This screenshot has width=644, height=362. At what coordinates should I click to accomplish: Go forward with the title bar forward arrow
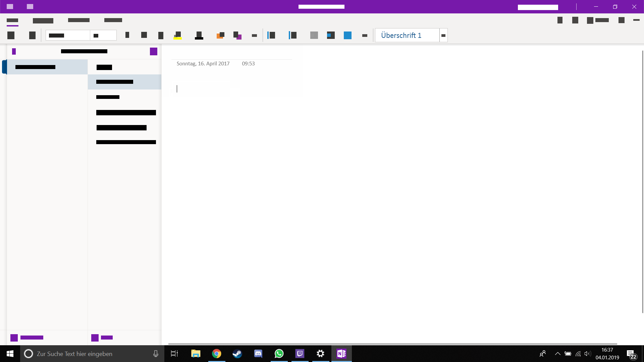(30, 7)
